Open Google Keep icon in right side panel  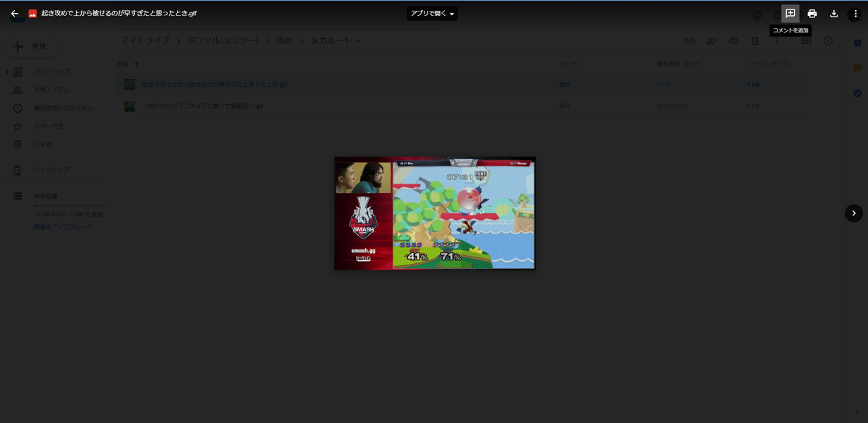[x=857, y=68]
